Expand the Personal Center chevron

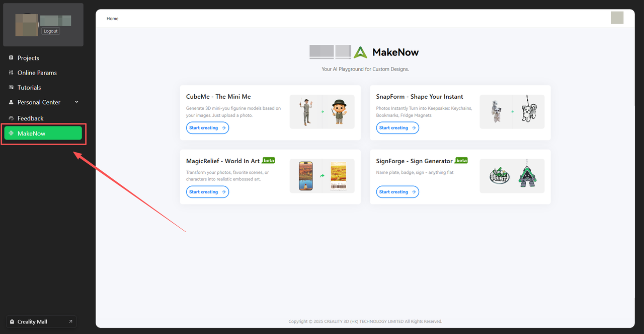(76, 102)
